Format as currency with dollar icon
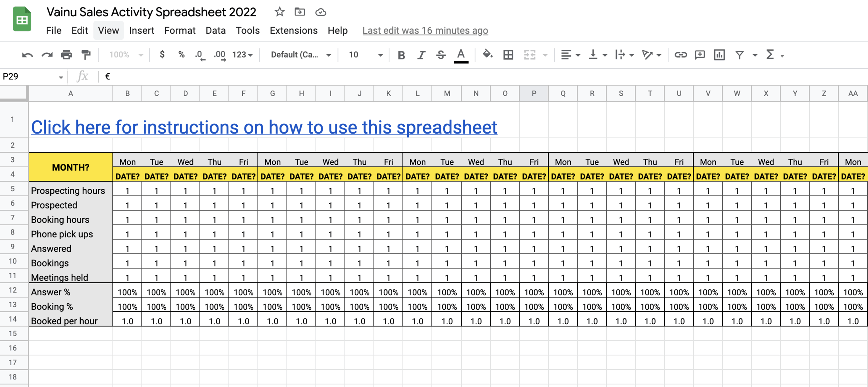This screenshot has height=387, width=868. tap(162, 55)
